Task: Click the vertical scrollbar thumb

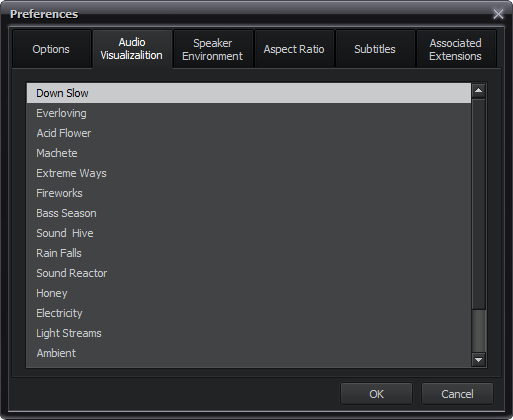Action: (x=478, y=331)
